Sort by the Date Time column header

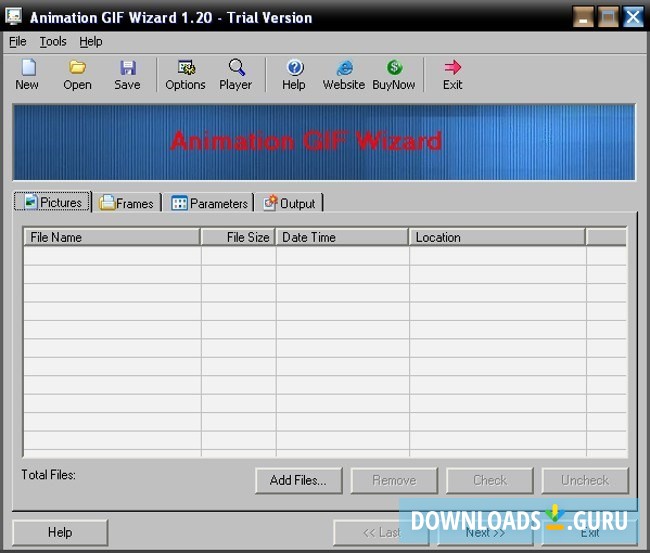342,237
